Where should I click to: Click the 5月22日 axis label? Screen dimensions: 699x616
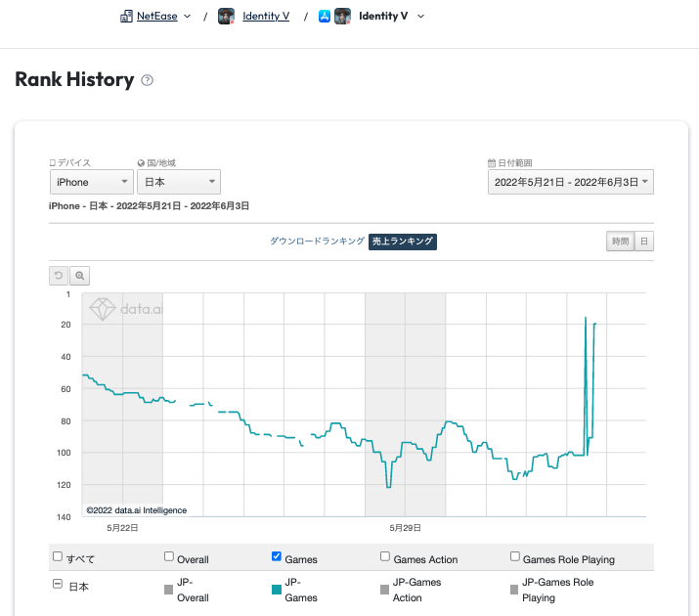(122, 528)
